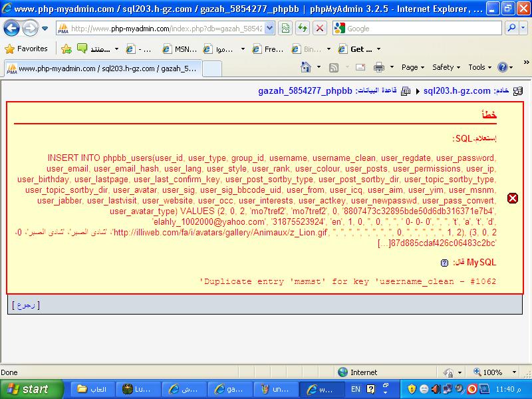Click the search magnifier icon
This screenshot has width=532, height=399.
(512, 29)
